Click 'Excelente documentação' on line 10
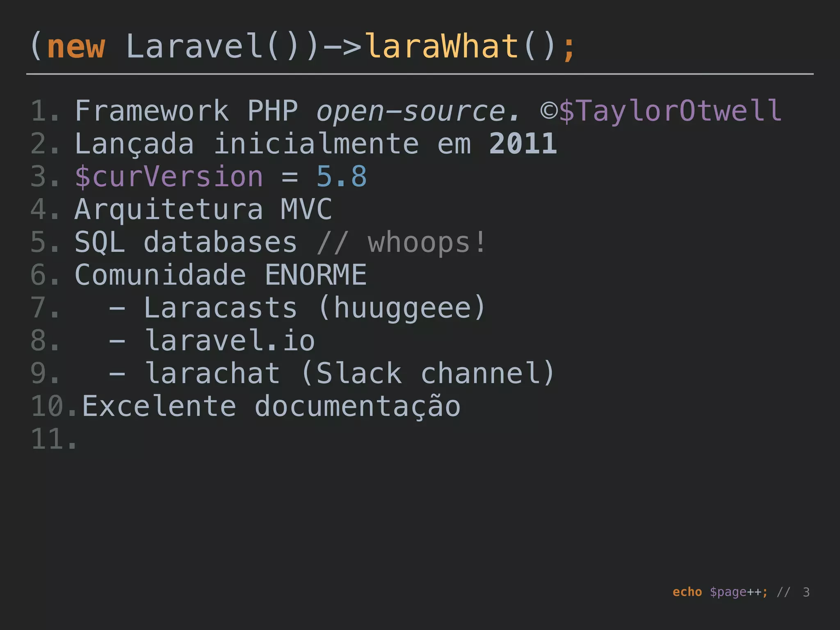Viewport: 840px width, 630px height. pyautogui.click(x=272, y=407)
